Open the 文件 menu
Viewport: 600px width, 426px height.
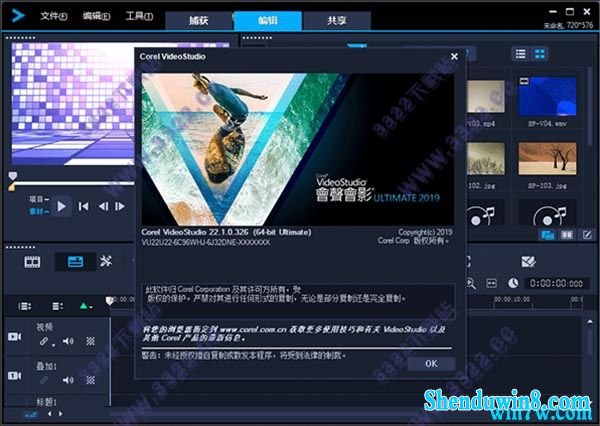[x=54, y=16]
